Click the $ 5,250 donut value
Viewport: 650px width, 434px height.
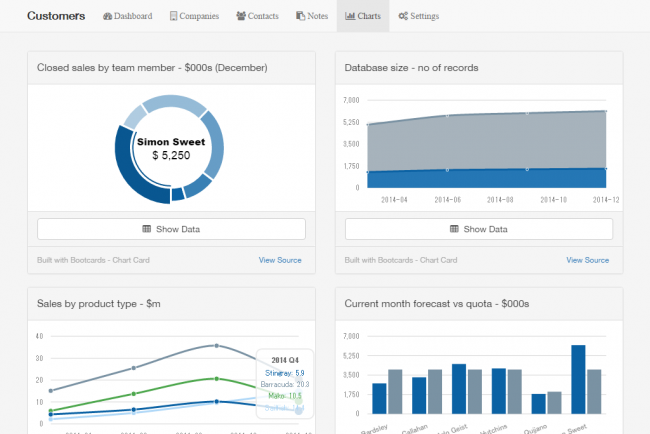(171, 155)
